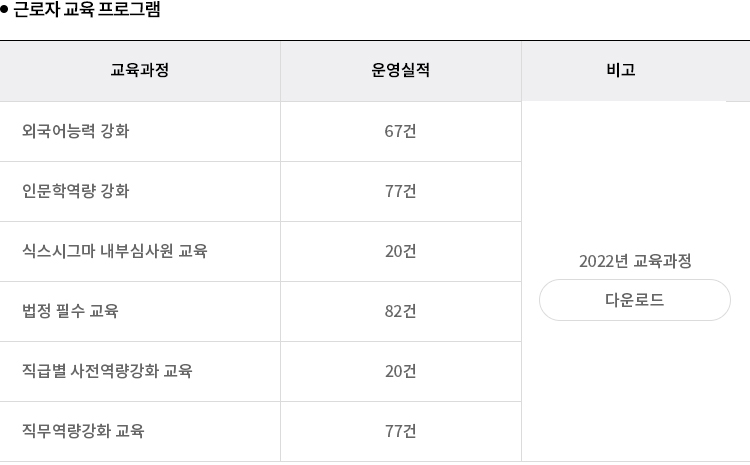This screenshot has height=465, width=750.
Task: Click the 20건 value for 직급별 사전역량강화
Action: tap(400, 371)
